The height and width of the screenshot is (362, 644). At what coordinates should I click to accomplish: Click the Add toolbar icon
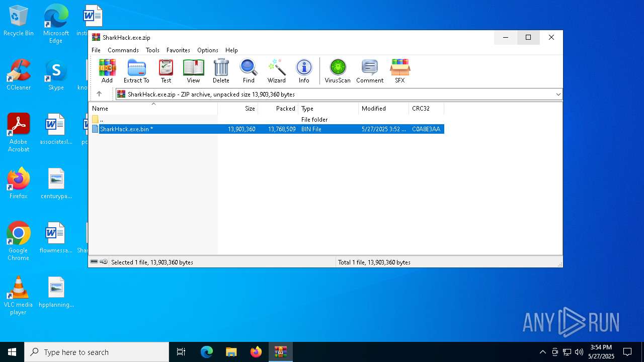[107, 71]
